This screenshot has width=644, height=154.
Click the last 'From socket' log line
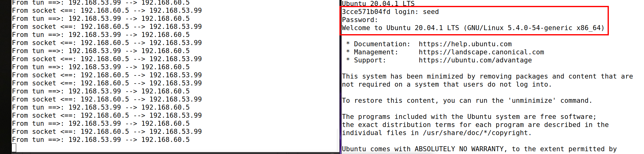click(107, 132)
